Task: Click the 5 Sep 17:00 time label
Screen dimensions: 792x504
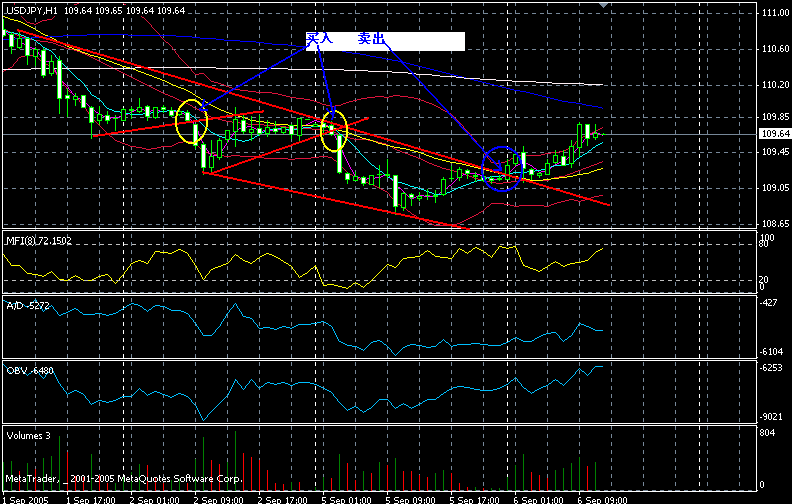Action: [475, 500]
